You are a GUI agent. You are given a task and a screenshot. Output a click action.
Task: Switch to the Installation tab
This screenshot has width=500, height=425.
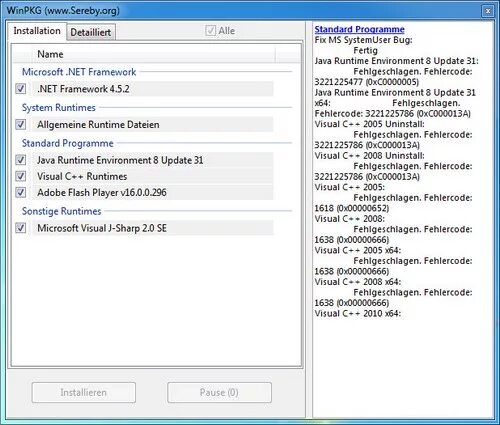pyautogui.click(x=37, y=31)
